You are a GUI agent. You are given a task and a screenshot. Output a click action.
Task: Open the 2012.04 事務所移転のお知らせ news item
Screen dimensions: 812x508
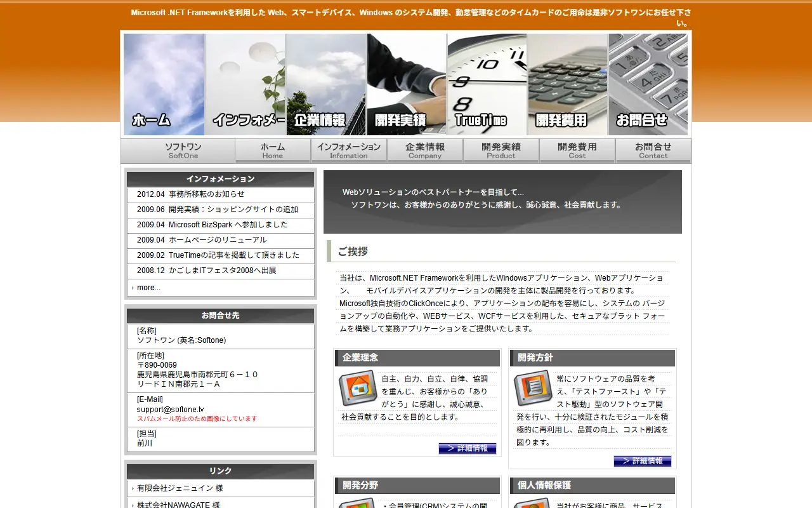click(x=220, y=194)
